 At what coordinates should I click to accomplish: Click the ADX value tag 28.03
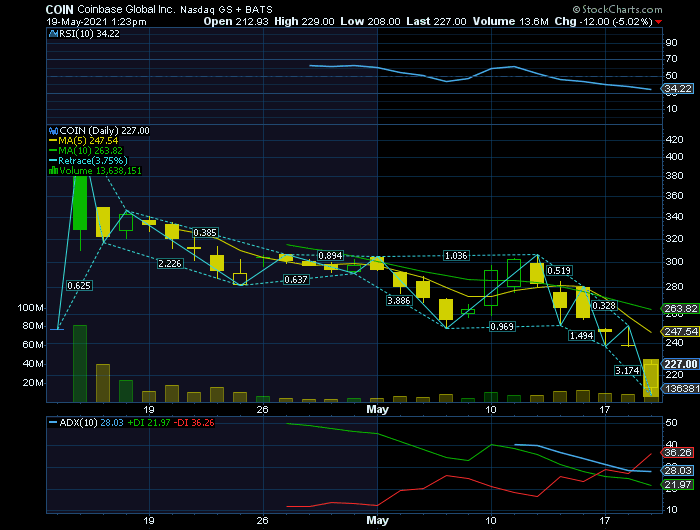point(678,471)
